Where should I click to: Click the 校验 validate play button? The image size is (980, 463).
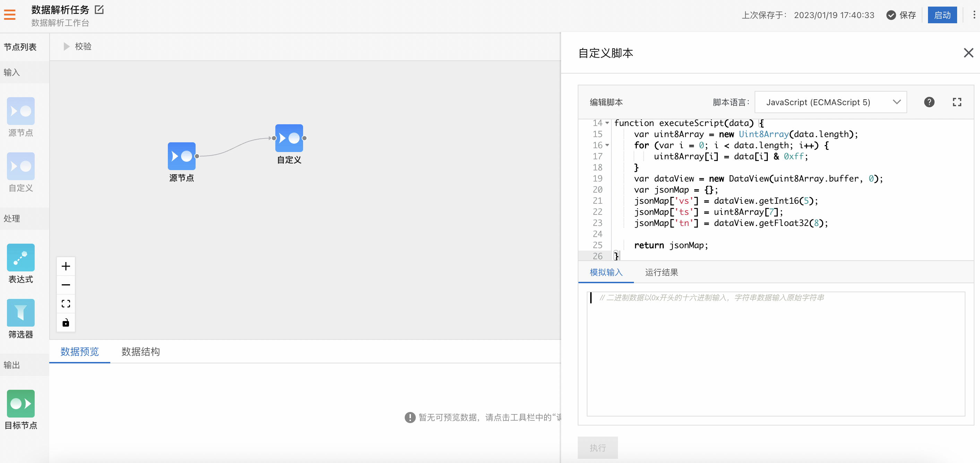(x=78, y=47)
